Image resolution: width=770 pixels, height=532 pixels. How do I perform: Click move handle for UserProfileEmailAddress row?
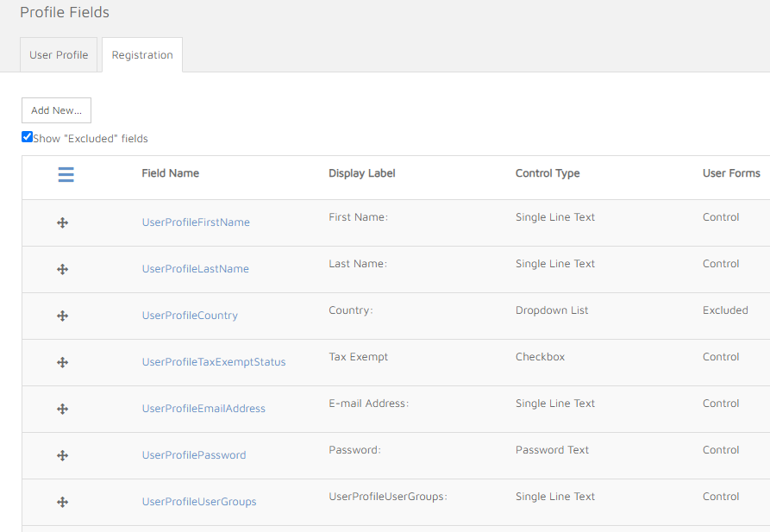coord(62,409)
